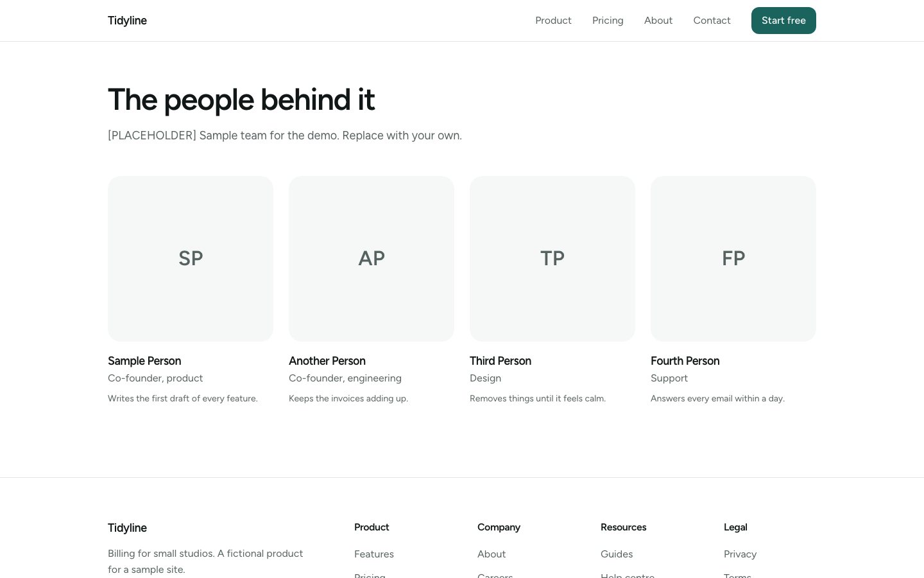Click the PLACEHOLDER sample team subtitle
The image size is (924, 578).
(x=285, y=136)
